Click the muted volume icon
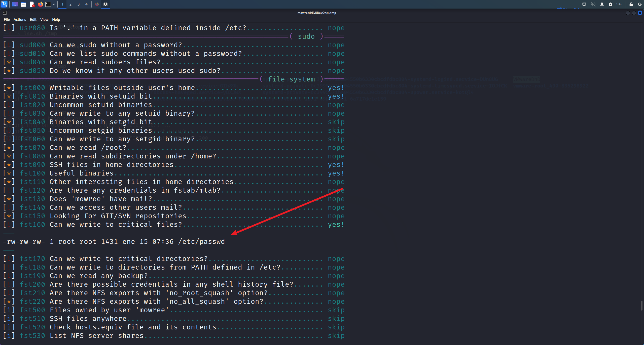644x345 pixels. click(593, 4)
